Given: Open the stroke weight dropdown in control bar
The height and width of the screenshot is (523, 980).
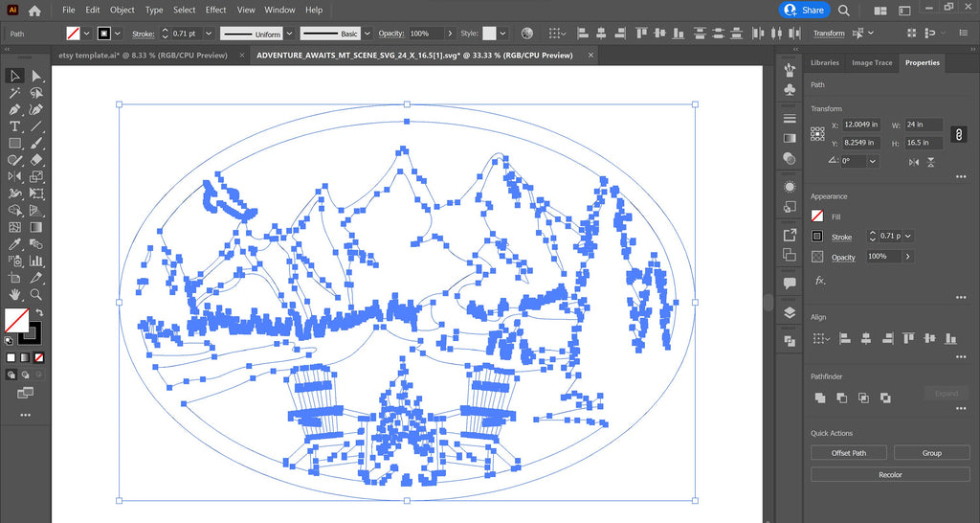Looking at the screenshot, I should (210, 34).
